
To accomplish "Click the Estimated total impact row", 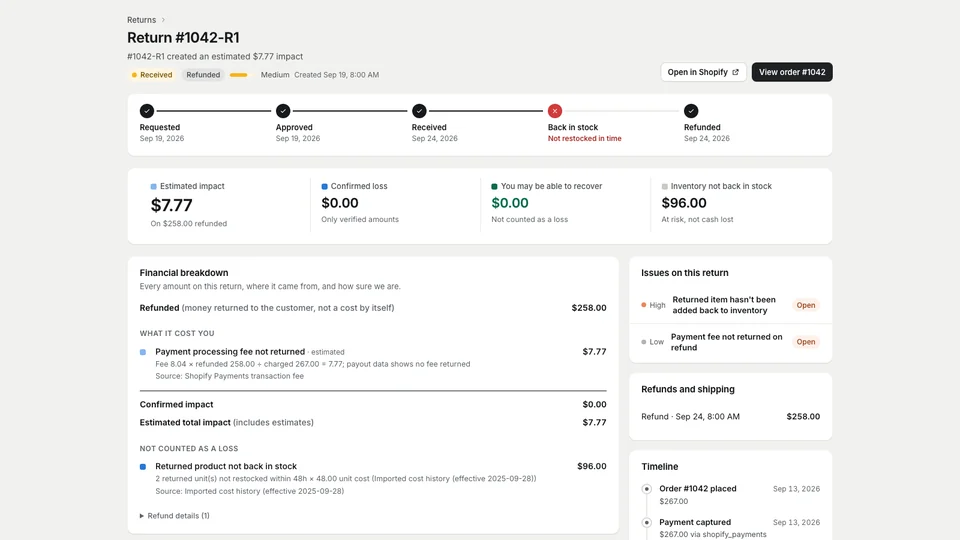I will [373, 422].
